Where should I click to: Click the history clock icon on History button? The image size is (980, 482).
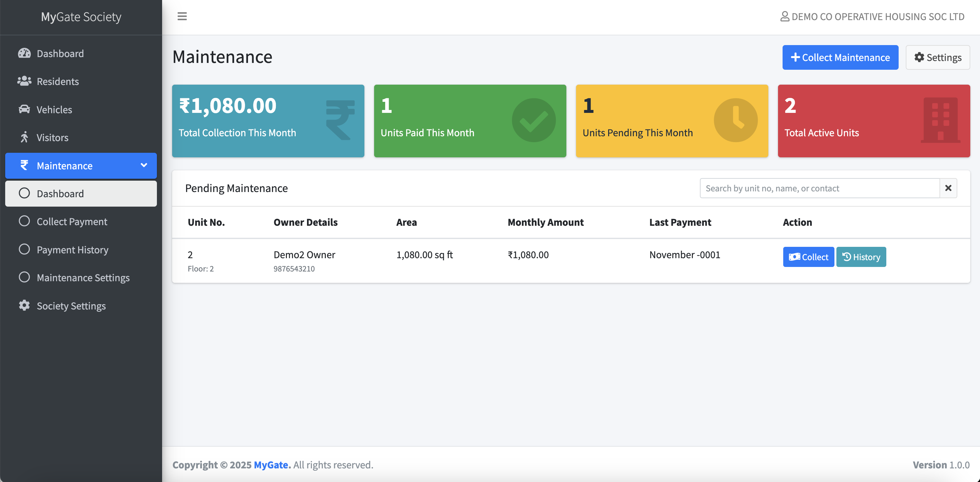(x=846, y=257)
